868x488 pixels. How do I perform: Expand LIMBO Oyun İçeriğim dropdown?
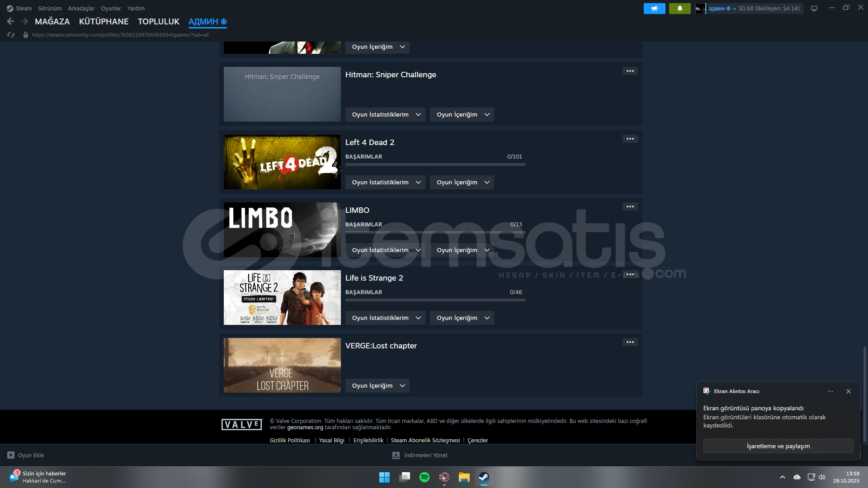coord(462,250)
